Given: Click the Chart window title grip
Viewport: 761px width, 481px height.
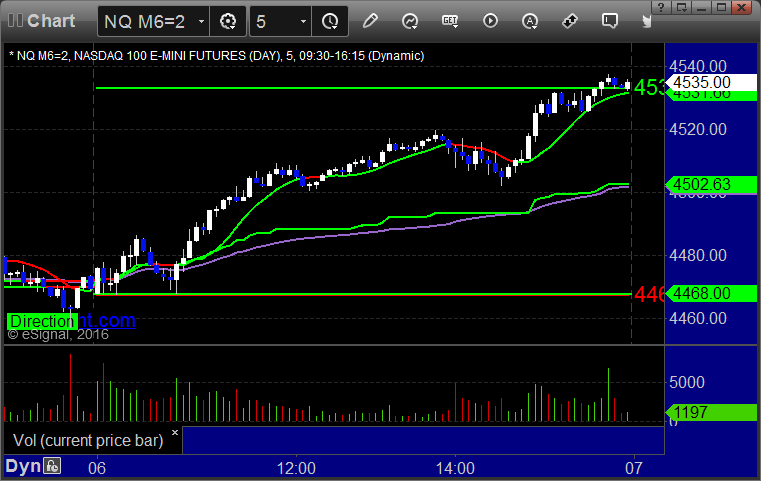Looking at the screenshot, I should 15,21.
